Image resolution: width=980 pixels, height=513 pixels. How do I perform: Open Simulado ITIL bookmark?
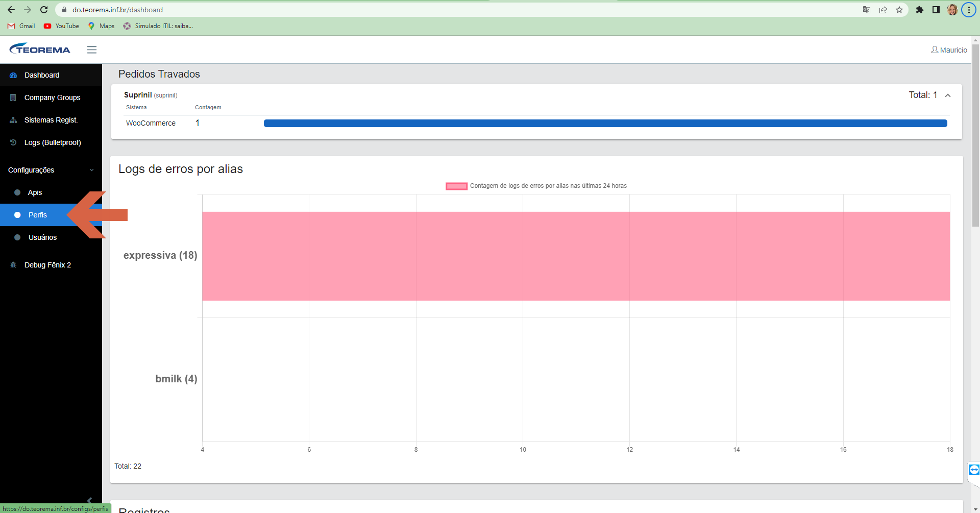coord(158,26)
